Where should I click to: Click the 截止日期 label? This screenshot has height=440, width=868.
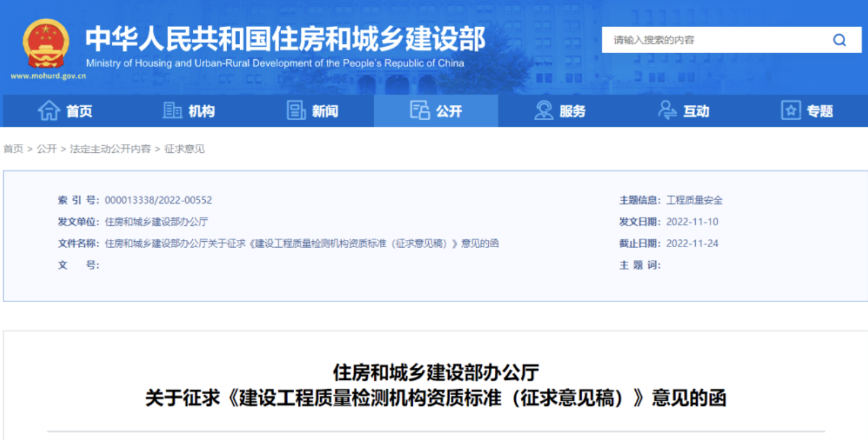tap(640, 243)
